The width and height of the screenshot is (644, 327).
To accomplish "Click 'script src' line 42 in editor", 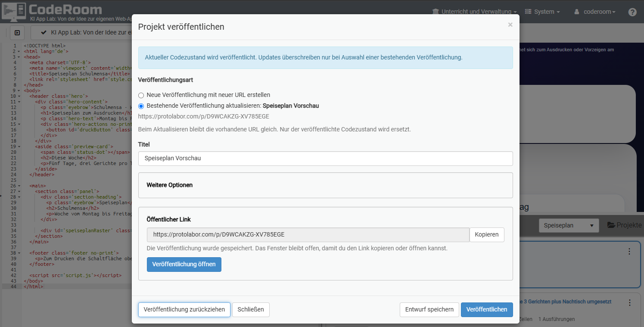I will pyautogui.click(x=75, y=275).
